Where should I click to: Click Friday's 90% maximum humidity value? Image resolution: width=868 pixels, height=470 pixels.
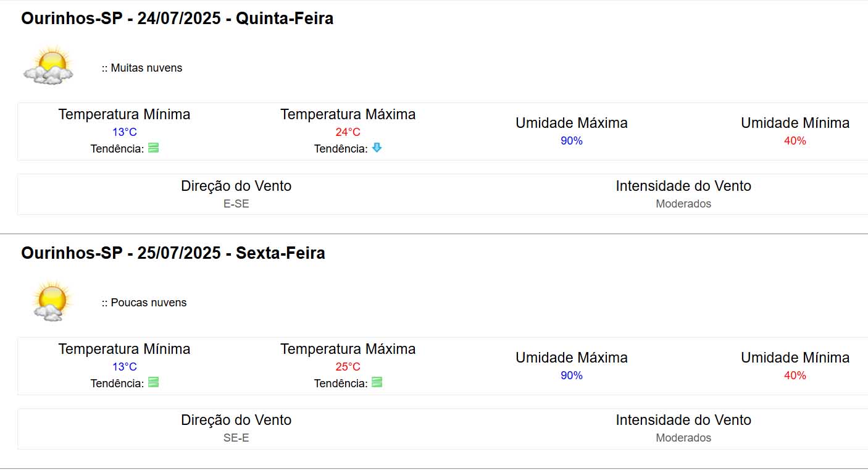click(x=571, y=376)
